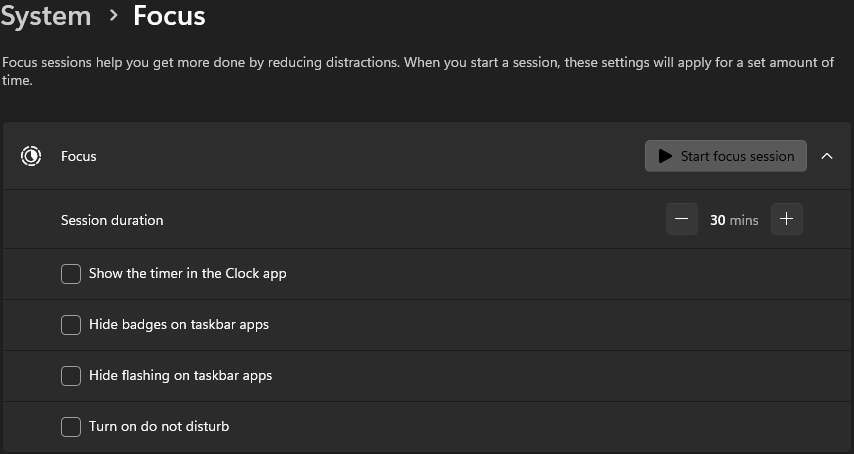Image resolution: width=854 pixels, height=454 pixels.
Task: Go back to System in the breadcrumb
Action: (46, 16)
